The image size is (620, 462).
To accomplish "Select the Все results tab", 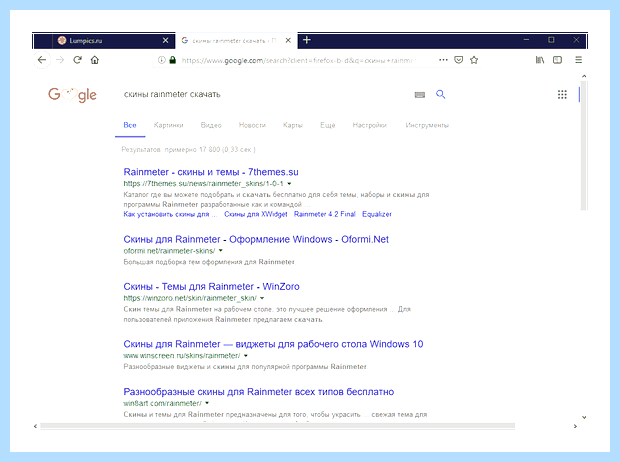I will click(130, 125).
